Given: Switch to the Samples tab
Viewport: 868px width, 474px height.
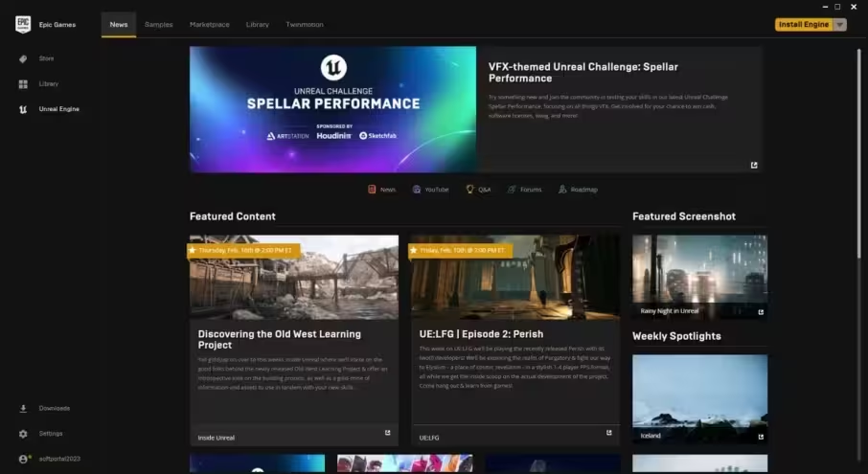Looking at the screenshot, I should [158, 25].
